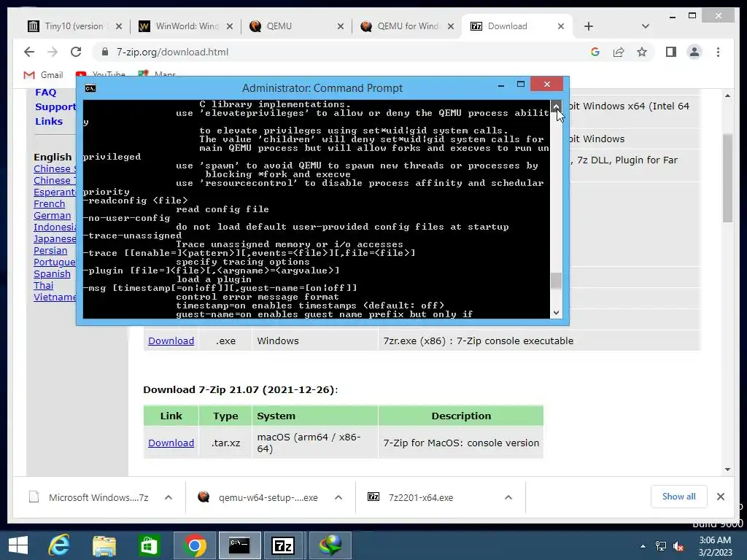The image size is (747, 560).
Task: Click the 7-Zip taskbar icon
Action: pos(283,545)
